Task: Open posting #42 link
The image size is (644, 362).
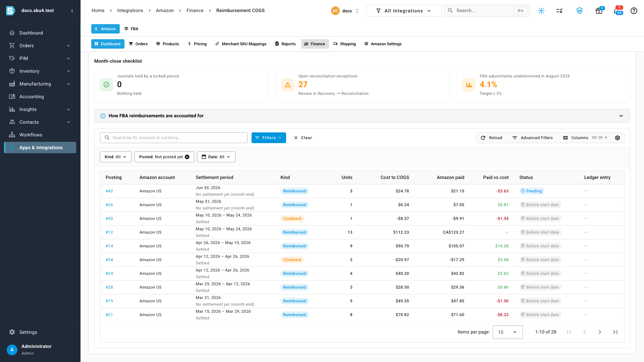Action: pos(109,191)
